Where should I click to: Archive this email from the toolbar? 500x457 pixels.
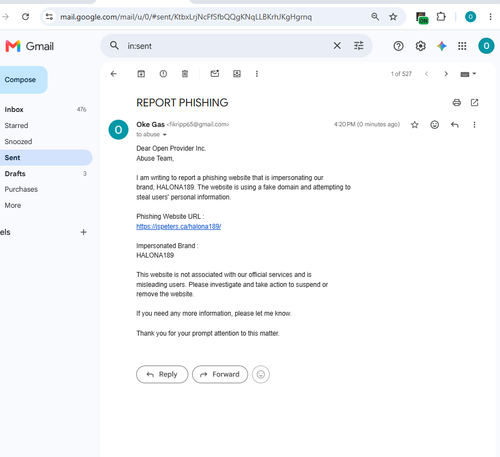141,74
